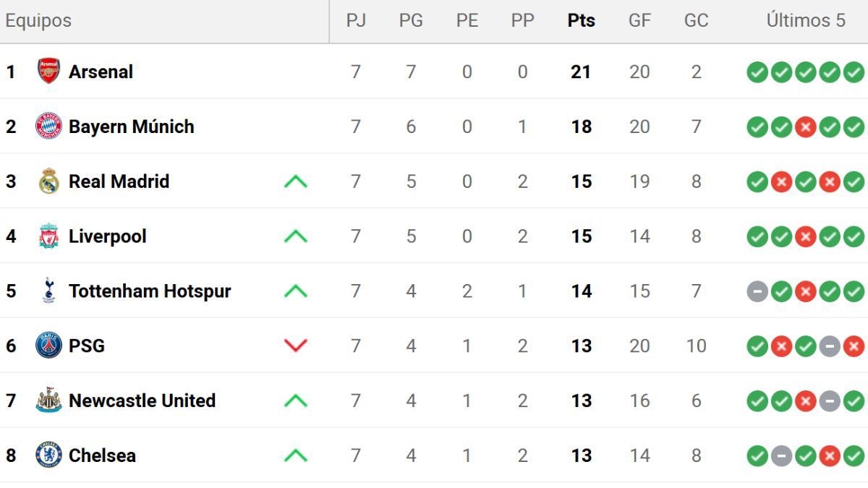Click Real Madrid's green rise chevron
The image size is (868, 488).
tap(295, 181)
